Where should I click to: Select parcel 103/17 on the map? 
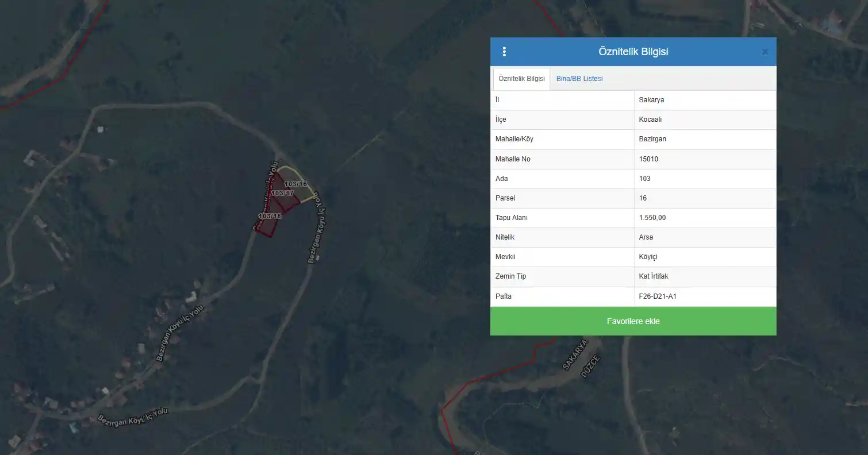coord(282,194)
